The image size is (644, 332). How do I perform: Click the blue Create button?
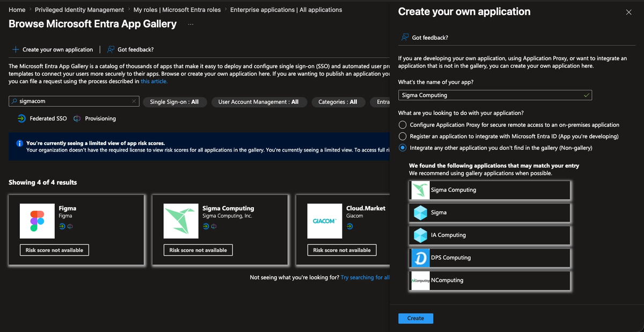[415, 318]
